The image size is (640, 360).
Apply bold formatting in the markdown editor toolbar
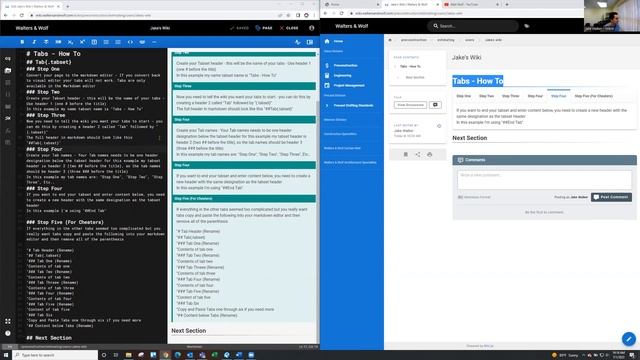coord(22,42)
